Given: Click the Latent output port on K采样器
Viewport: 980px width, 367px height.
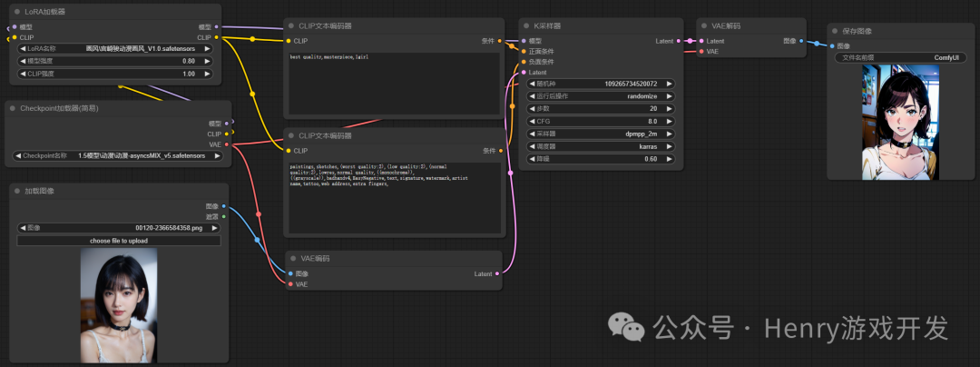Looking at the screenshot, I should click(x=679, y=41).
